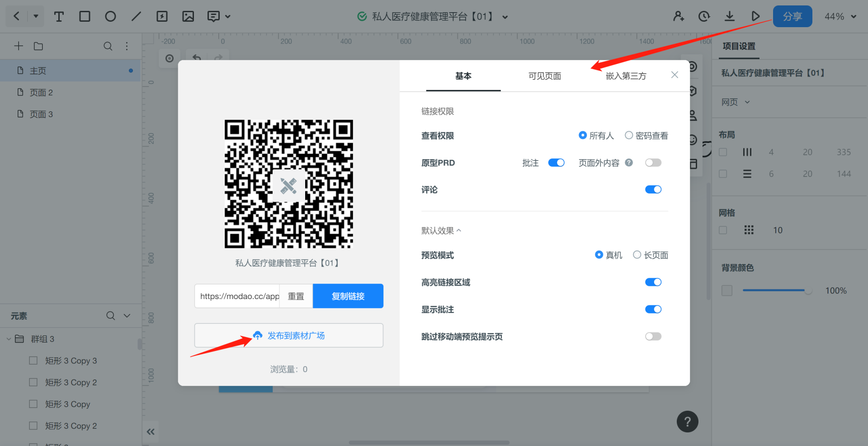Viewport: 868px width, 446px height.
Task: Select the 页面 3 page
Action: pos(70,114)
